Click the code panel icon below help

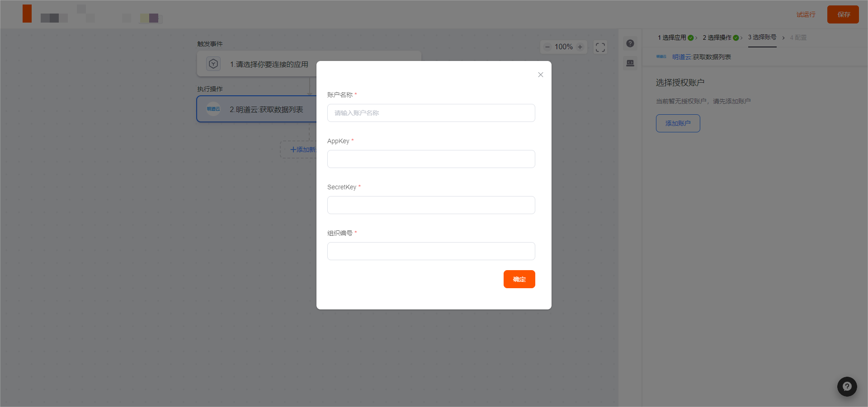coord(630,63)
